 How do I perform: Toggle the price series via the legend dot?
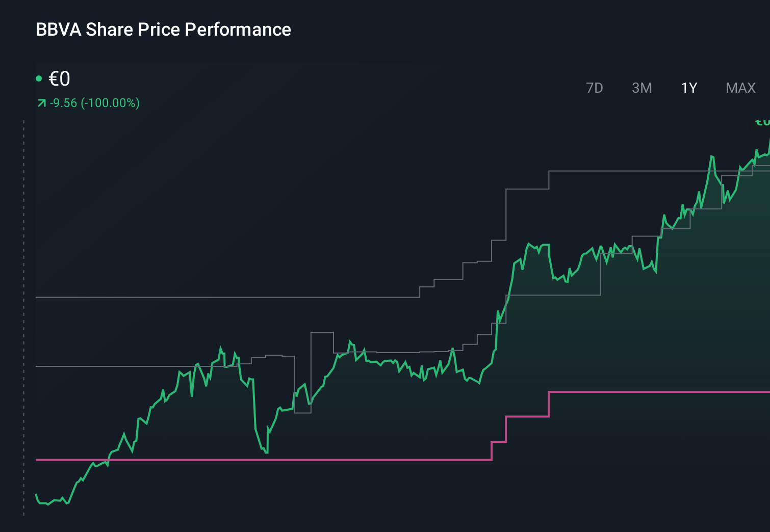coord(39,77)
